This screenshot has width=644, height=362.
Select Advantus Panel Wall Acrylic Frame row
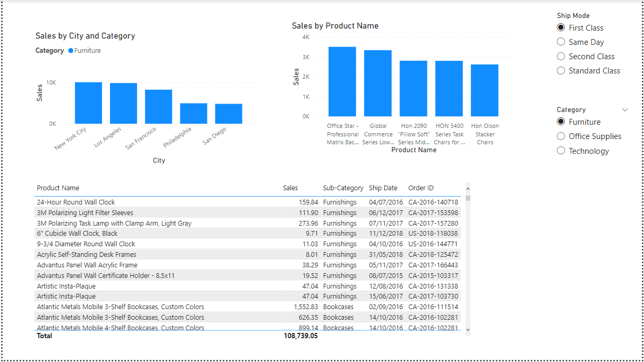click(247, 265)
